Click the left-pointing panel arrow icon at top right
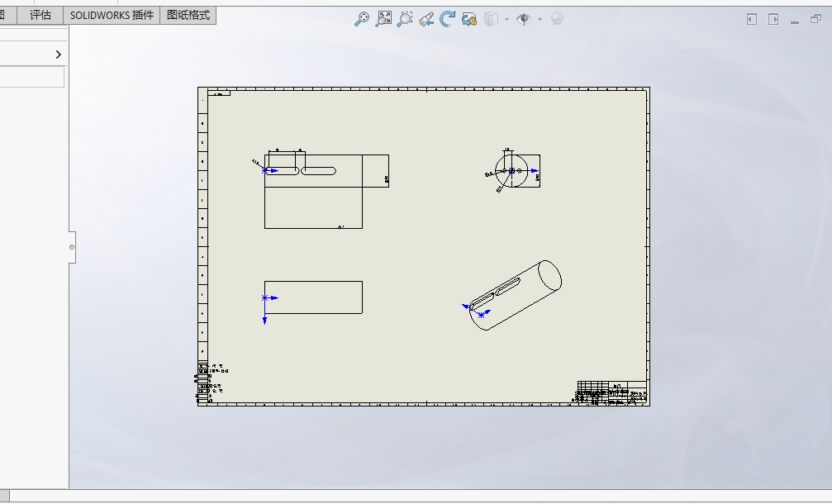Image resolution: width=832 pixels, height=504 pixels. pos(751,20)
